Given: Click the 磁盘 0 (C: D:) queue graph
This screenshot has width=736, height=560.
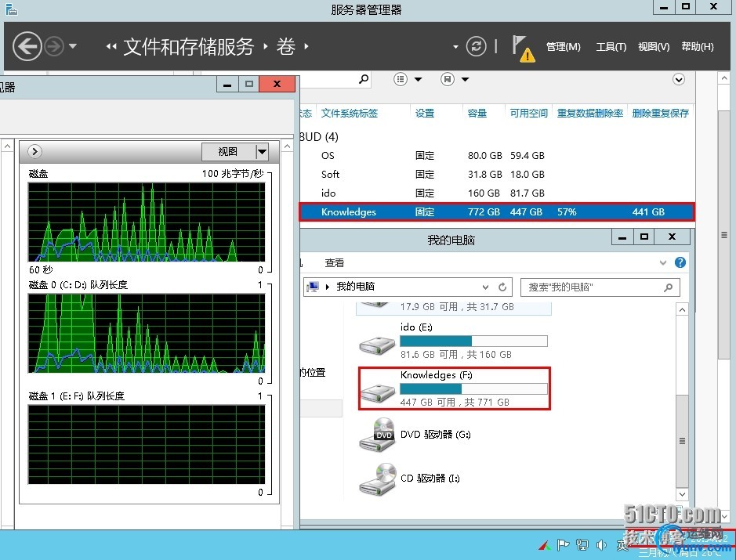Looking at the screenshot, I should coord(147,334).
